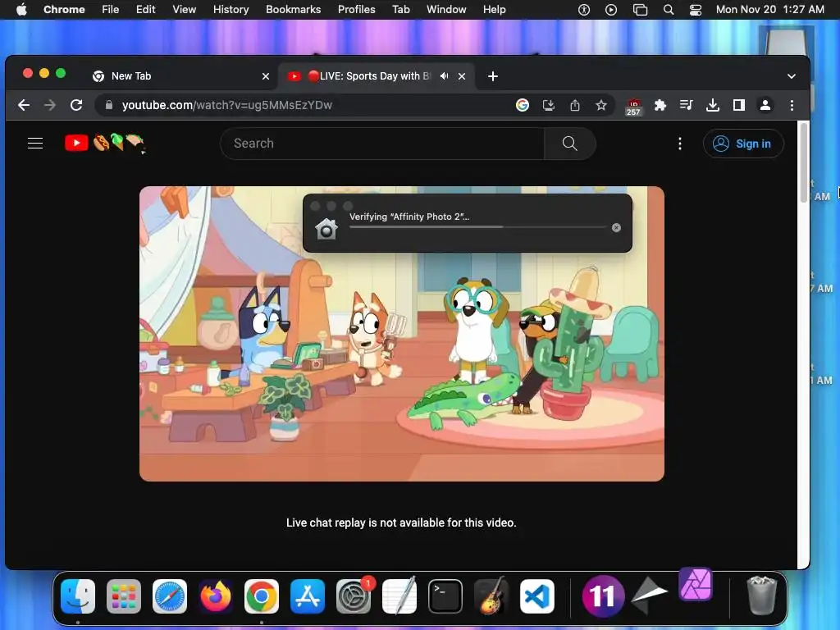Screen dimensions: 840x630
Task: Click the accessibility menu bar icon
Action: click(x=584, y=10)
